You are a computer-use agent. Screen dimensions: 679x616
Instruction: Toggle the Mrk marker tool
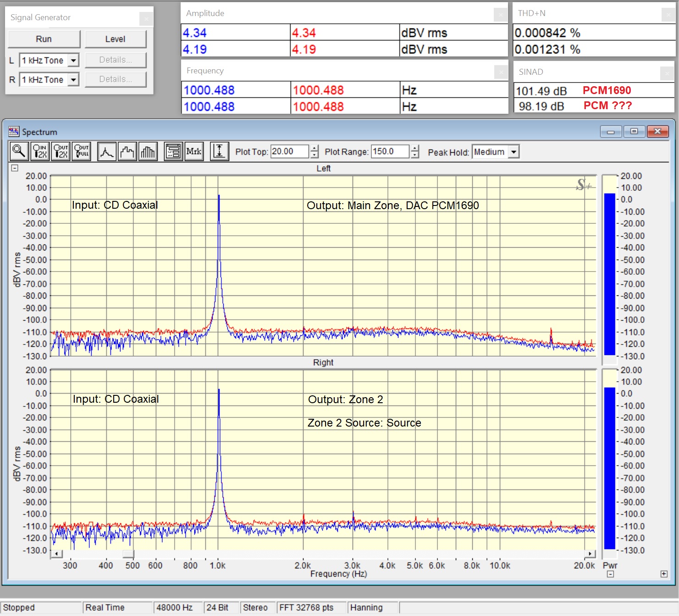[x=194, y=151]
